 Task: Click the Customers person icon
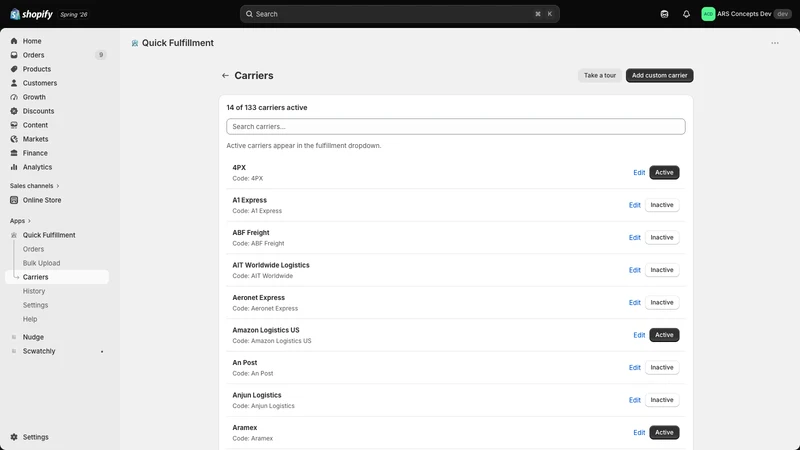14,83
